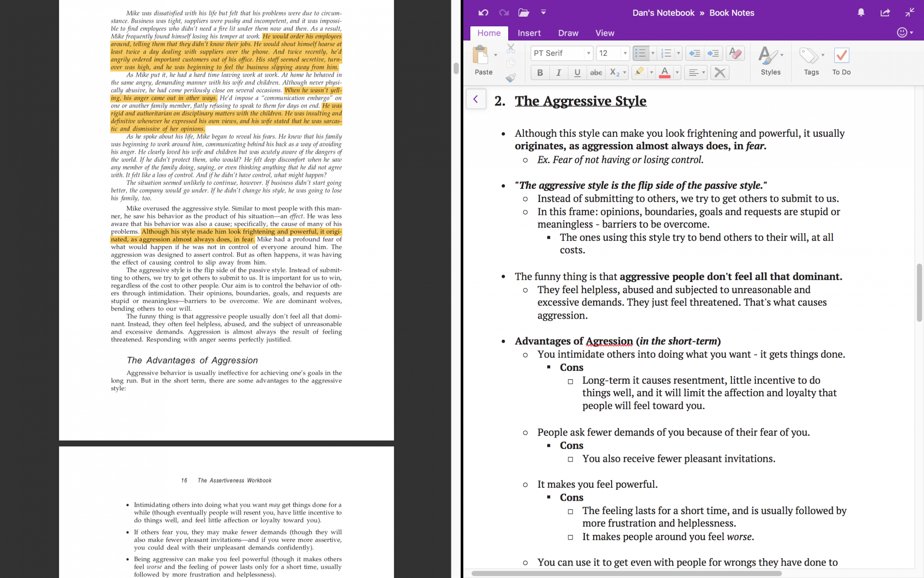Open notifications with the bell icon
This screenshot has width=924, height=578.
[x=861, y=13]
